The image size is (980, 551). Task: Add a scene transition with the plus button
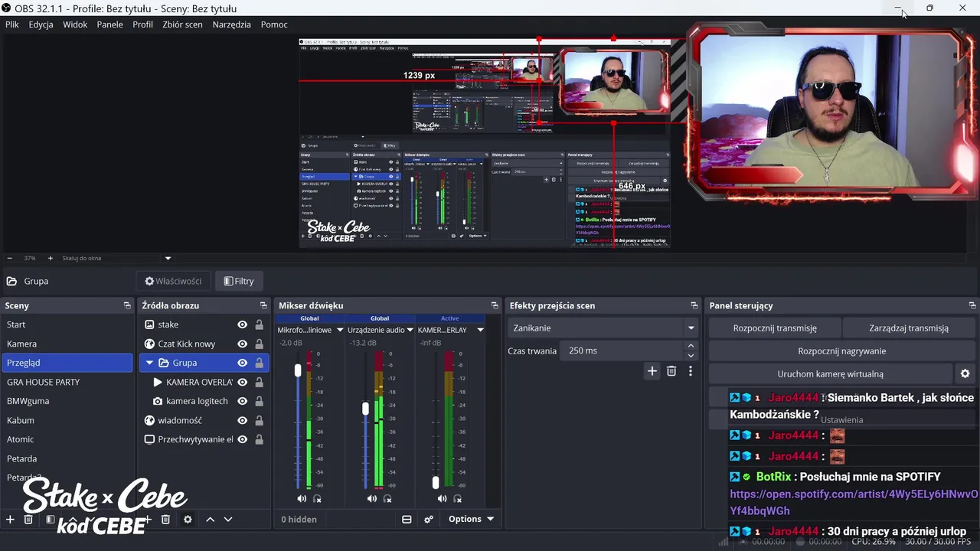652,371
